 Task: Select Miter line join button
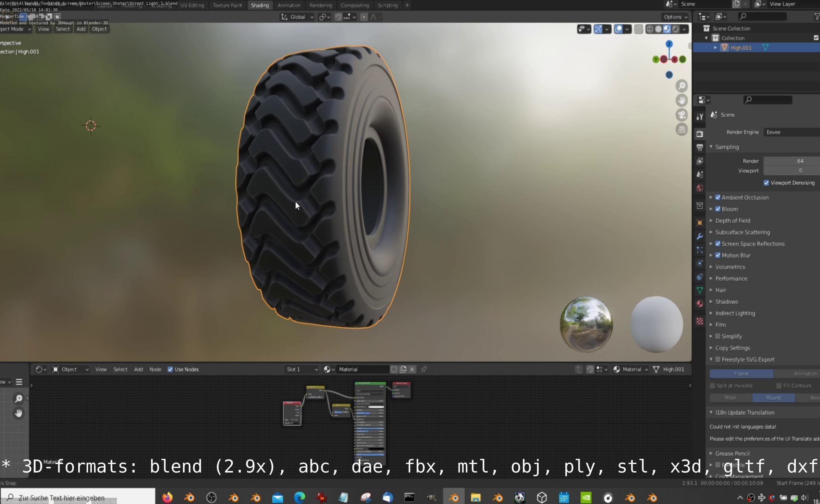point(731,398)
